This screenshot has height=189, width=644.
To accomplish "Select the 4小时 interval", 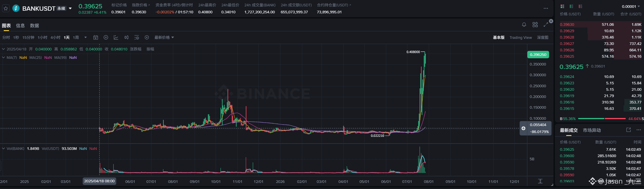I will click(x=55, y=37).
